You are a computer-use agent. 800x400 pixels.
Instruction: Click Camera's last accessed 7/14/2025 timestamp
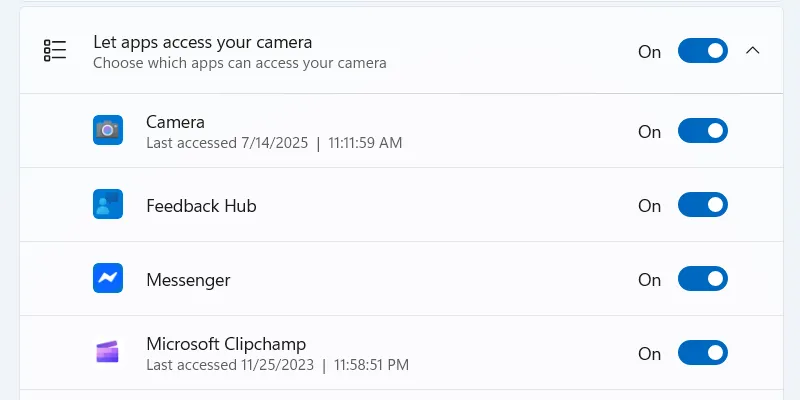point(274,143)
